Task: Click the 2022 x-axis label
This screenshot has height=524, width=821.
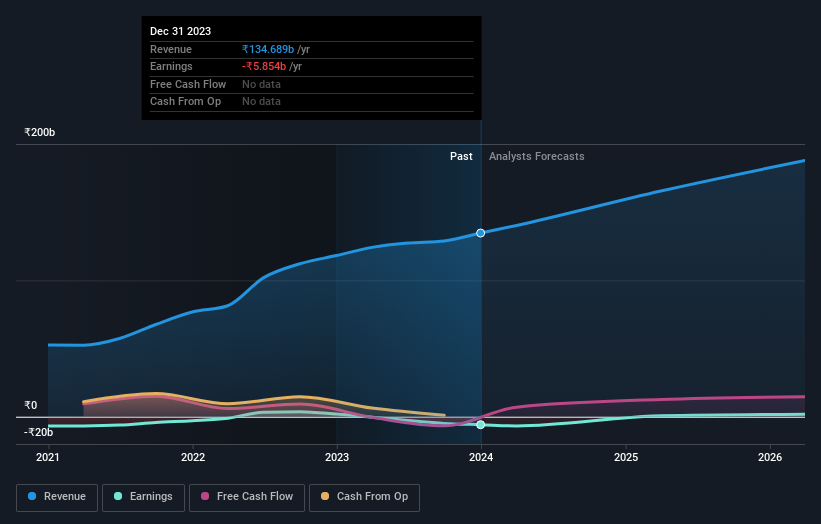Action: tap(193, 457)
